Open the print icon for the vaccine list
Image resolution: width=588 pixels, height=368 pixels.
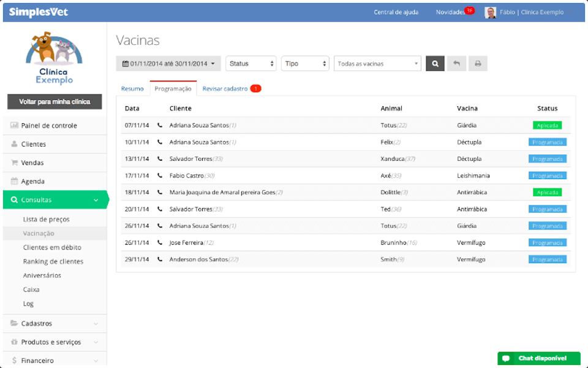pyautogui.click(x=477, y=63)
